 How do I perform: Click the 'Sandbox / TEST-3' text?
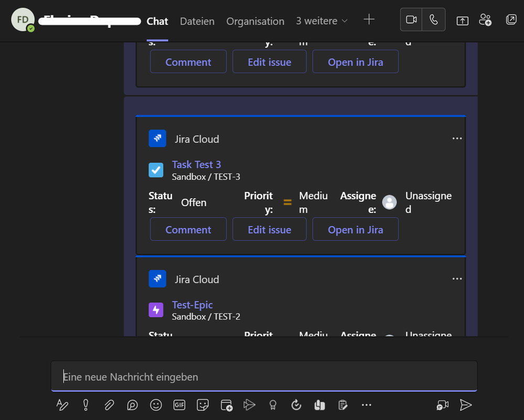206,177
